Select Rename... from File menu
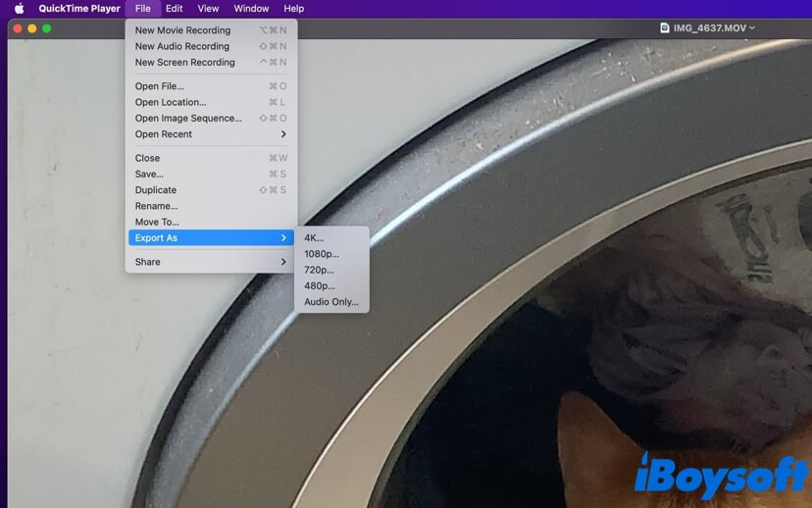Screen dimensions: 812x508 pyautogui.click(x=156, y=206)
